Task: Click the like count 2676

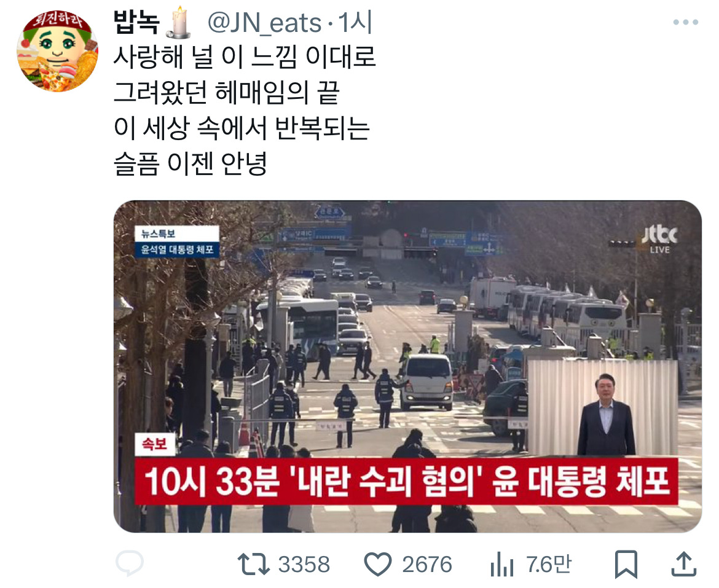Action: 427,565
